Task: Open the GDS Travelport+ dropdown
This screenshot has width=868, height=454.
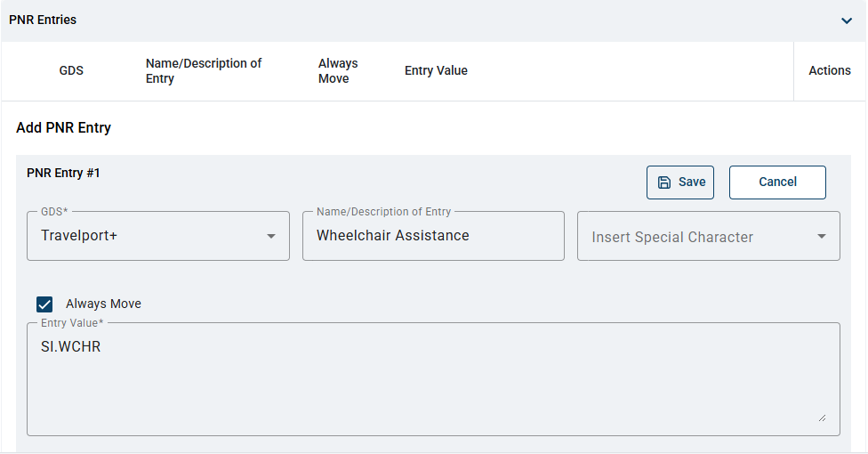Action: 158,236
